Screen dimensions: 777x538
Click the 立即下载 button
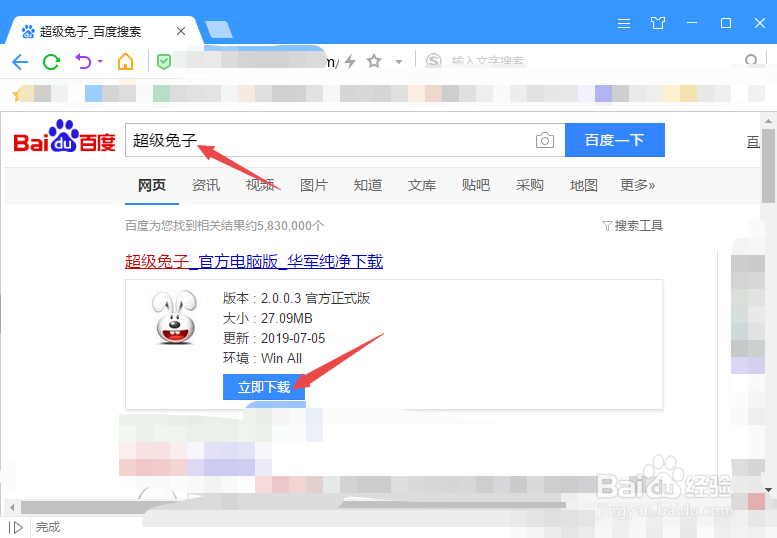click(x=264, y=387)
